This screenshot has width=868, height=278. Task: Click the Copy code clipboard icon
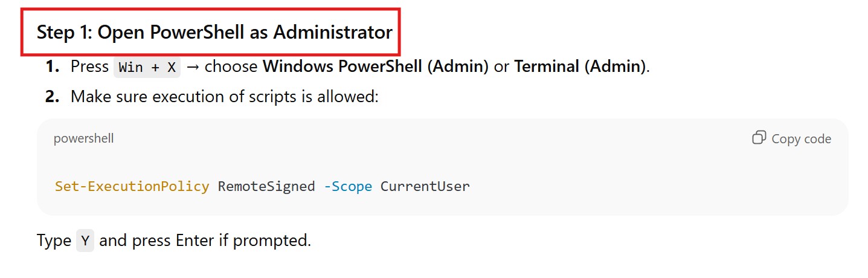759,138
